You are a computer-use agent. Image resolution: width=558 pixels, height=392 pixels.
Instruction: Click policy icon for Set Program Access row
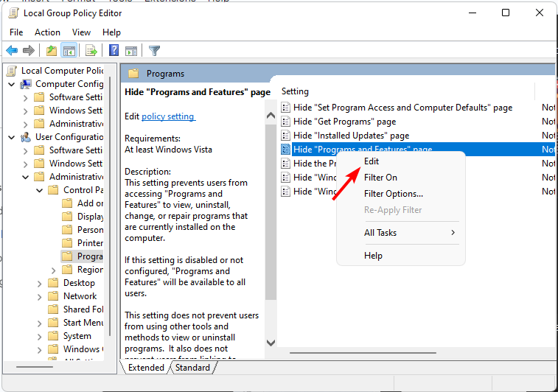click(285, 108)
